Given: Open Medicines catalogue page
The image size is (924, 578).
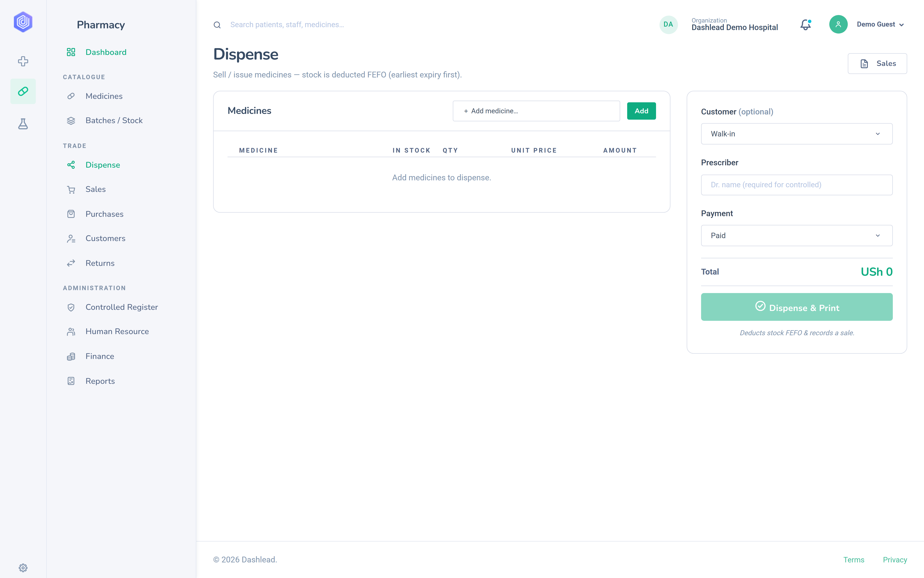Looking at the screenshot, I should 104,96.
